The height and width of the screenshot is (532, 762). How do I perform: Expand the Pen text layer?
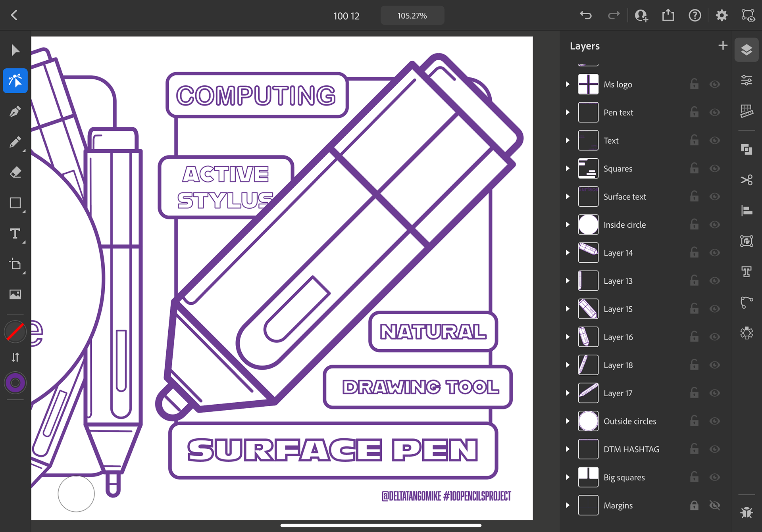(568, 112)
